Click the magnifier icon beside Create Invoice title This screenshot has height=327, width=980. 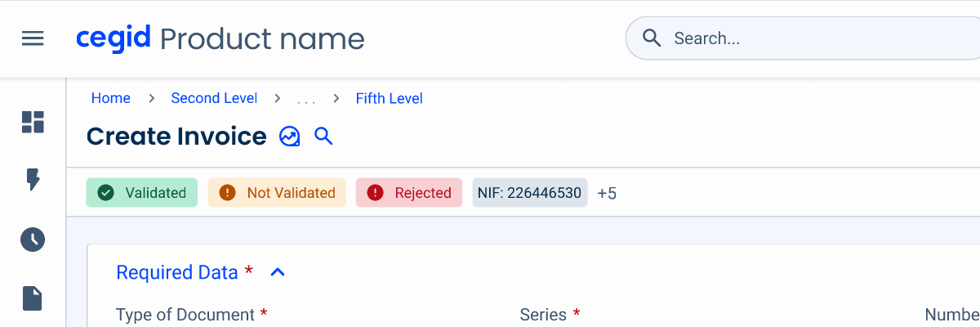click(x=324, y=137)
